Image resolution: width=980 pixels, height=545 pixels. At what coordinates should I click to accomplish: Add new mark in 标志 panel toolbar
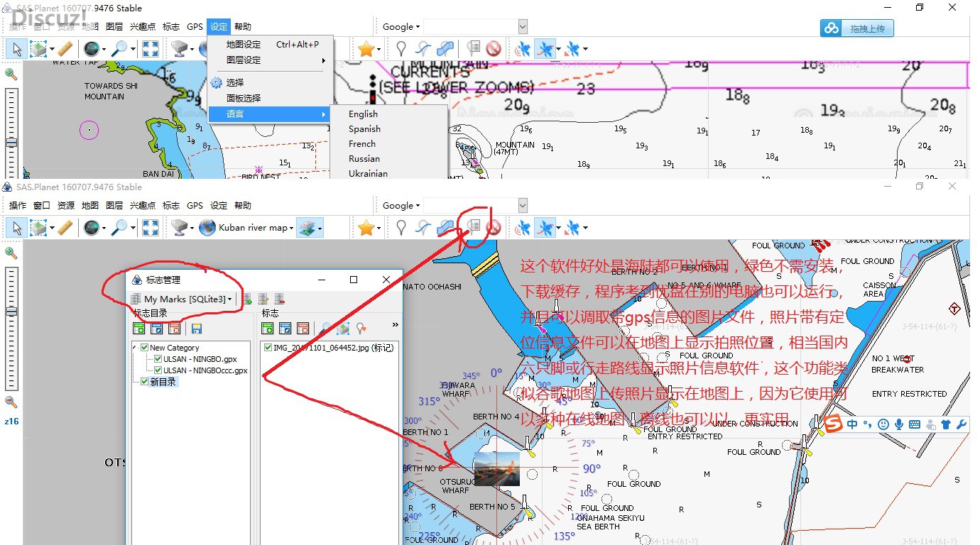click(x=268, y=328)
